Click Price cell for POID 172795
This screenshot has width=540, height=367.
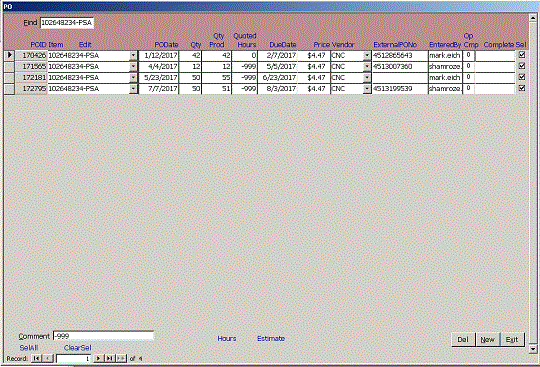click(x=314, y=88)
